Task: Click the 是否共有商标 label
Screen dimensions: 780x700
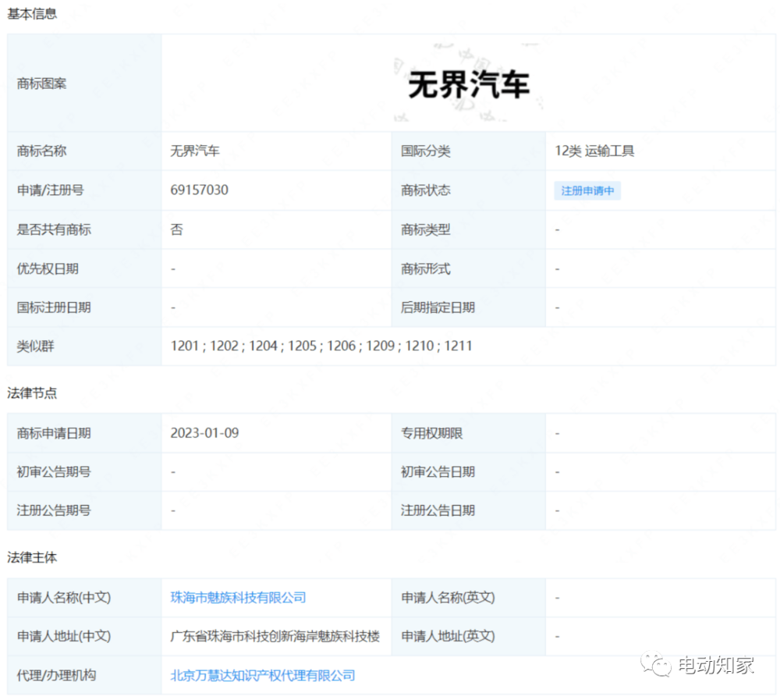Action: (x=54, y=229)
